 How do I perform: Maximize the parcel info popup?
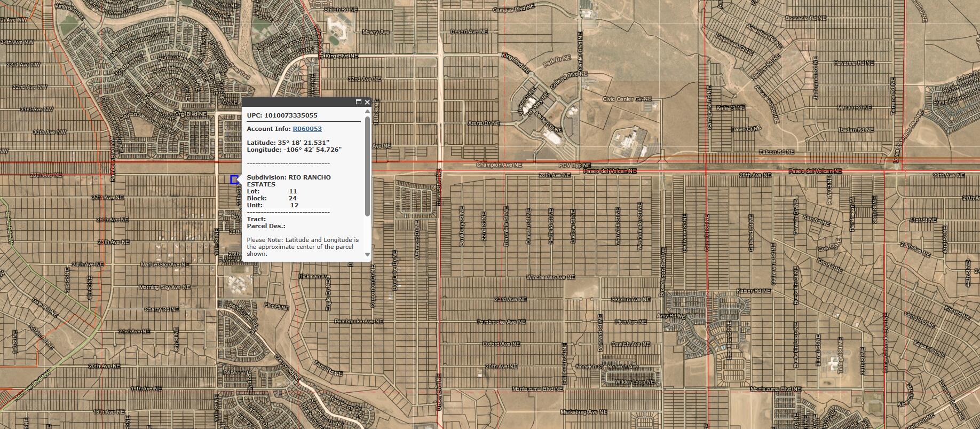(x=359, y=102)
